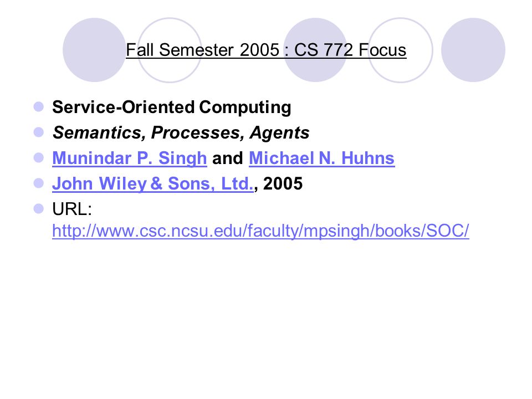Click the year 2005 after the publisher
Screen dimensions: 532x399
pos(283,183)
